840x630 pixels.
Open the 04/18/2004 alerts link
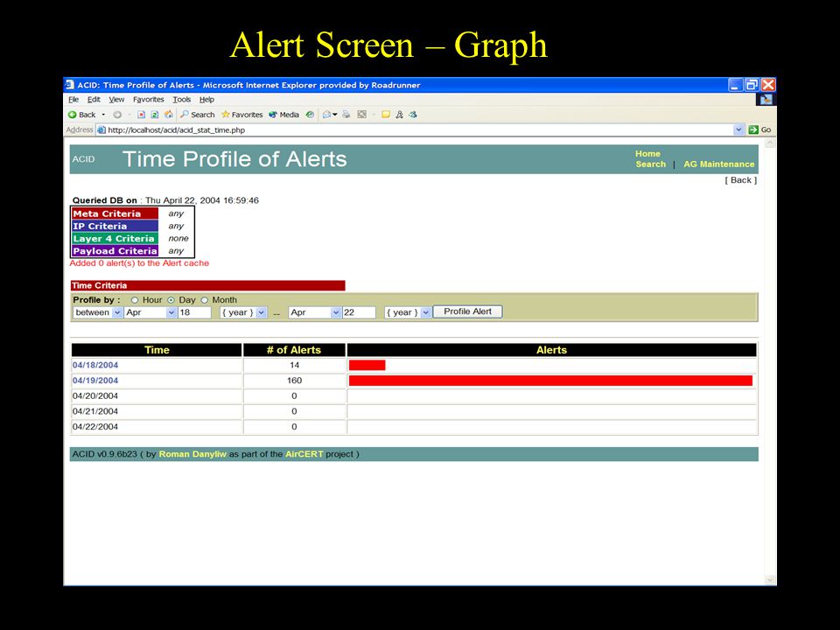pyautogui.click(x=95, y=366)
